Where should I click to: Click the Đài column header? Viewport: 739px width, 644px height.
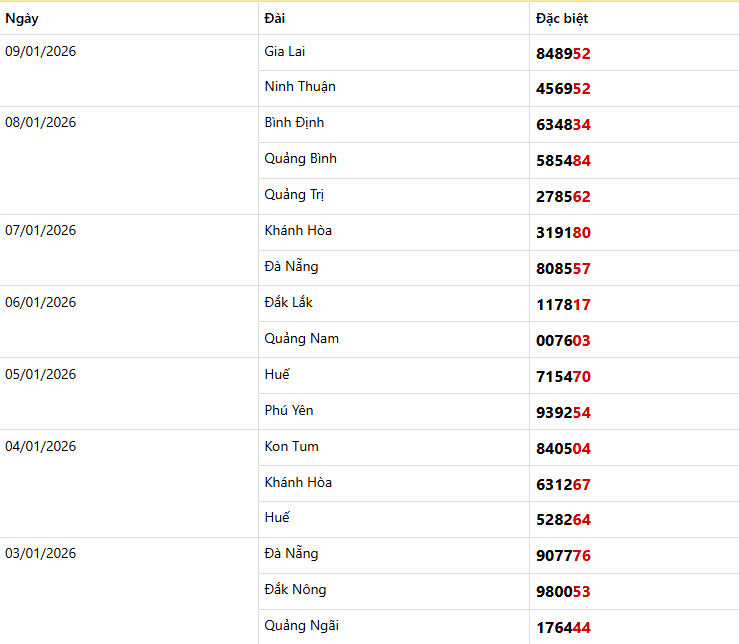tap(274, 18)
